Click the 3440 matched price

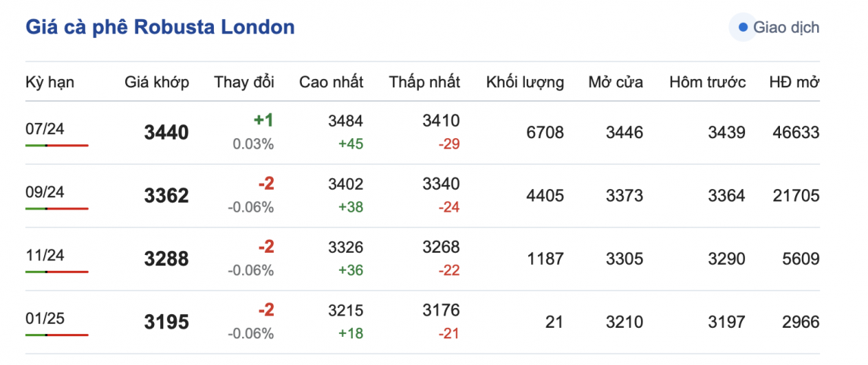(x=166, y=133)
